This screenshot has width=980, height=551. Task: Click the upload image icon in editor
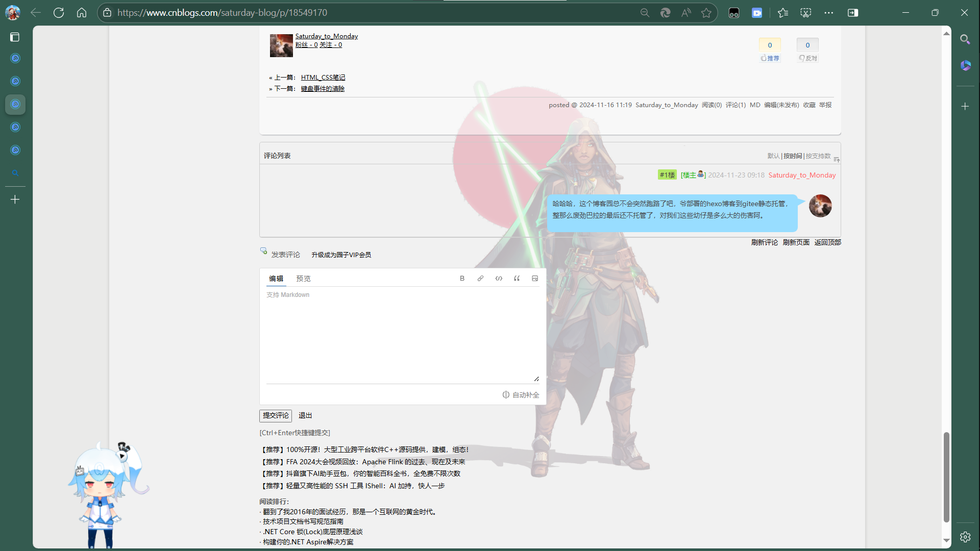pos(535,279)
